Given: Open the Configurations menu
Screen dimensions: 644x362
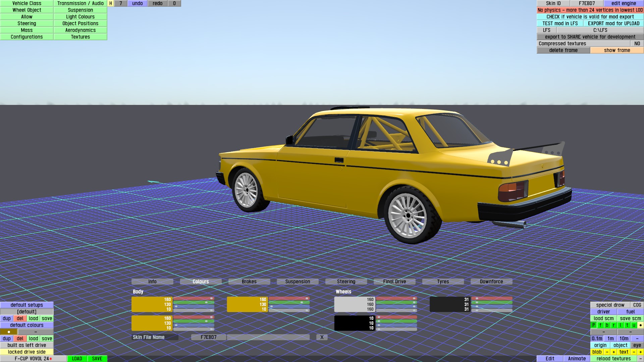Looking at the screenshot, I should 27,37.
